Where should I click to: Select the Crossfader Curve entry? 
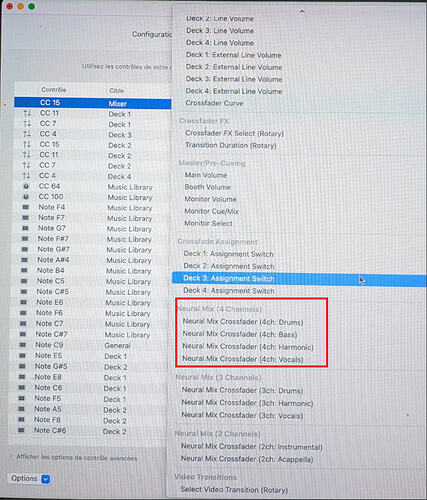point(214,103)
